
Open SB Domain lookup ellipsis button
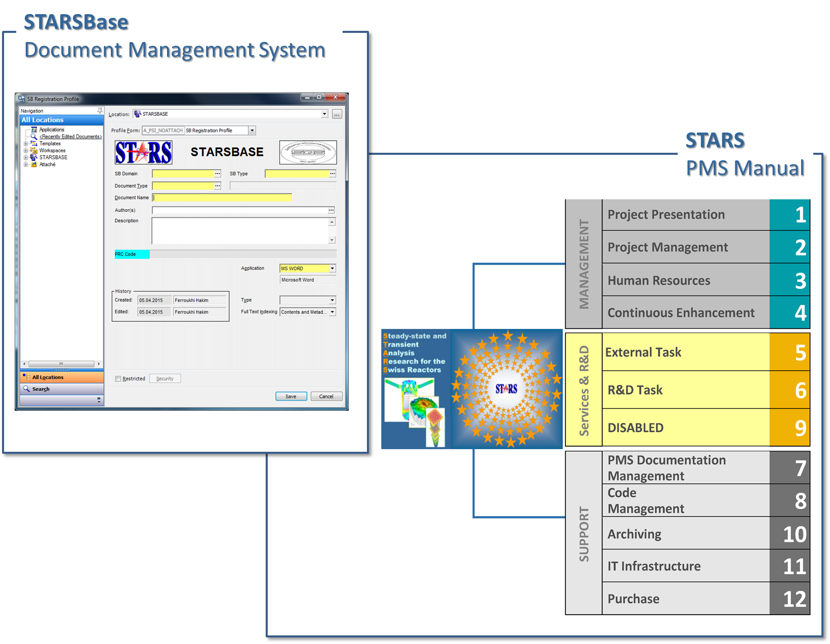point(218,174)
